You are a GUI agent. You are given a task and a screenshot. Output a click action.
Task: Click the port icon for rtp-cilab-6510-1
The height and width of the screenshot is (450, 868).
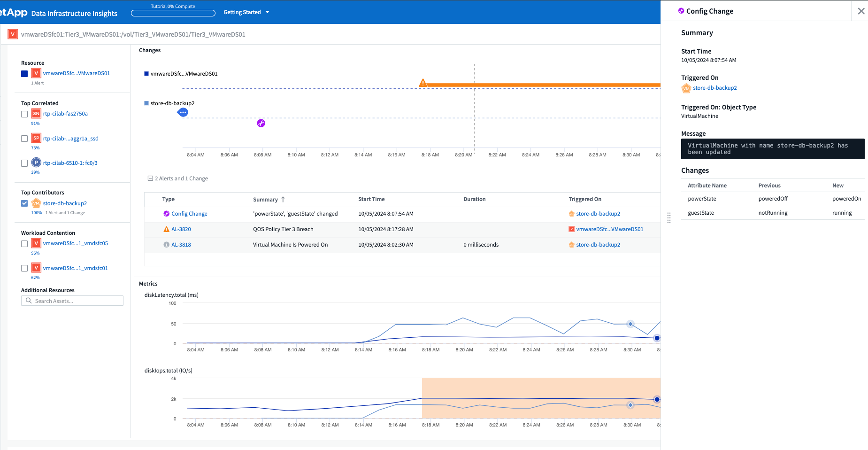36,163
